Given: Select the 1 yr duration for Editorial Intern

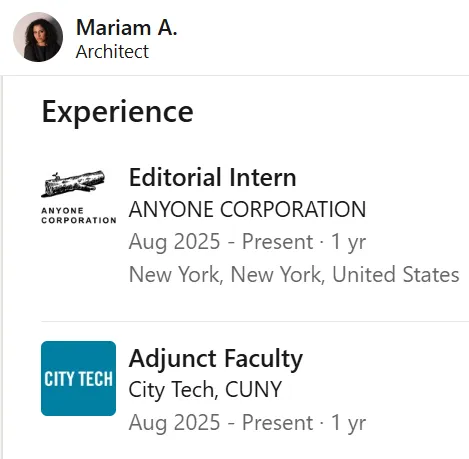Looking at the screenshot, I should point(349,242).
